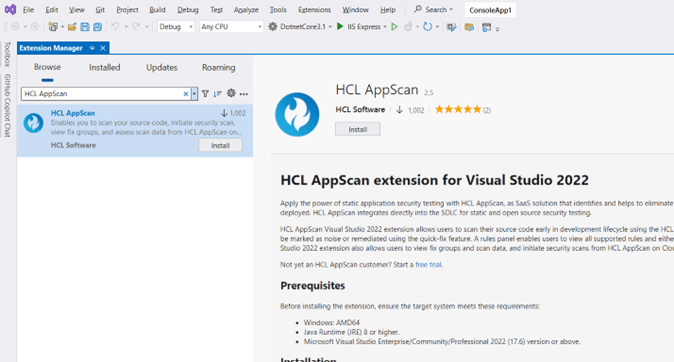674x362 pixels.
Task: Start IIS Express with green play icon
Action: [x=340, y=27]
